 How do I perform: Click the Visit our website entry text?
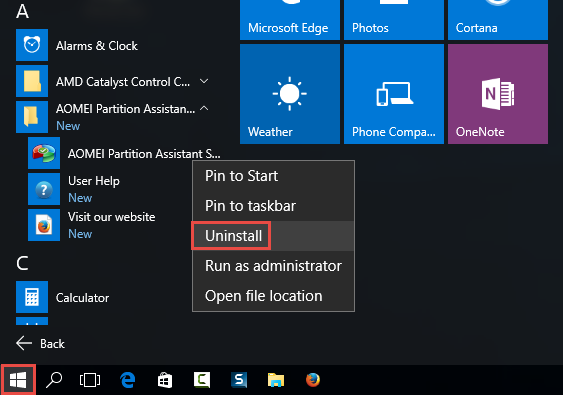(112, 217)
